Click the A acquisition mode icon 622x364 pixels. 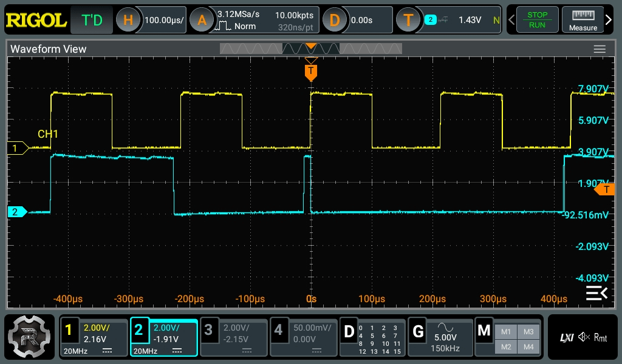(202, 19)
